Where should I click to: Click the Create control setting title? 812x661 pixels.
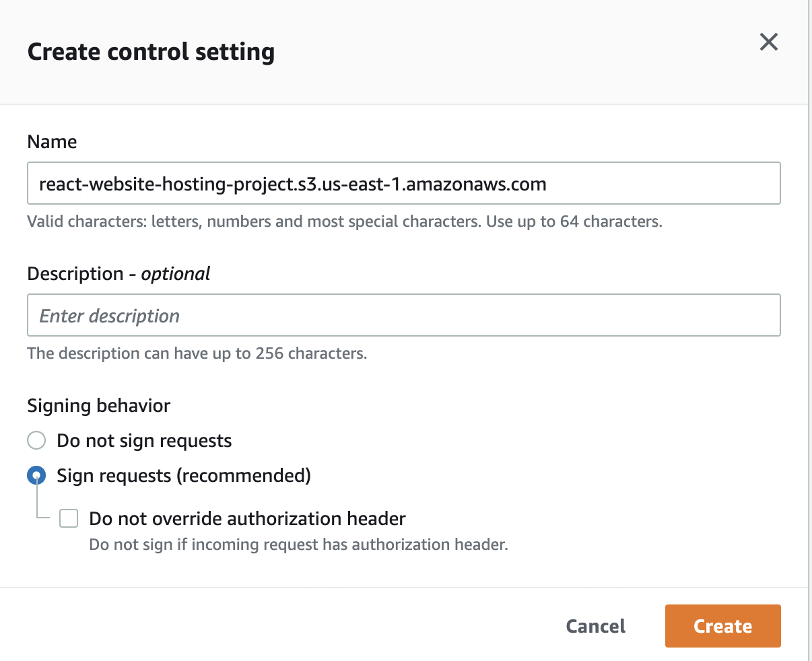(150, 51)
